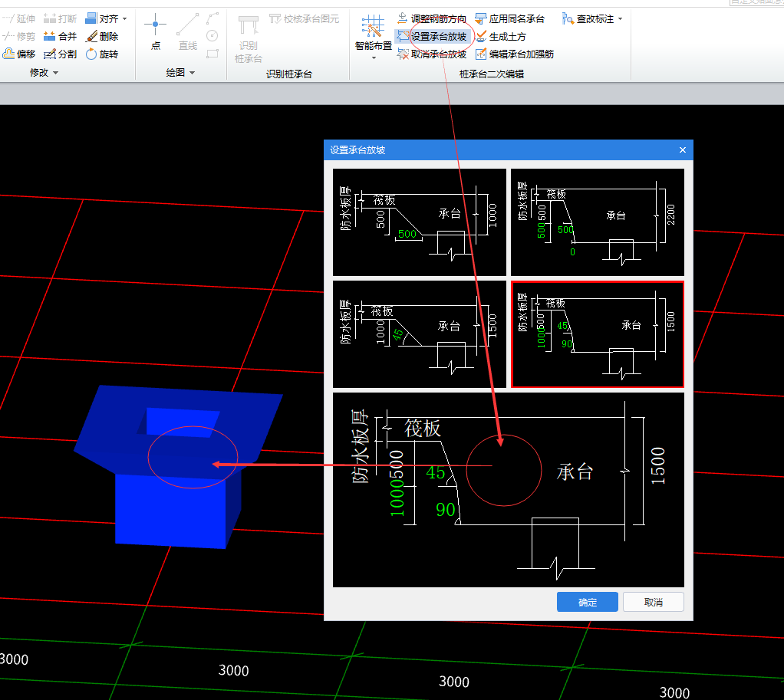Click the 打断 (break) tool
784x700 pixels.
(60, 19)
